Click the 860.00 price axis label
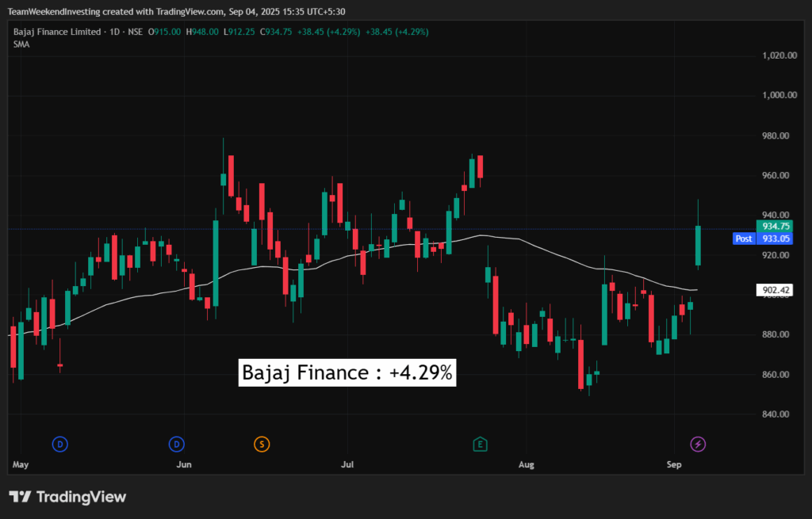 click(776, 374)
